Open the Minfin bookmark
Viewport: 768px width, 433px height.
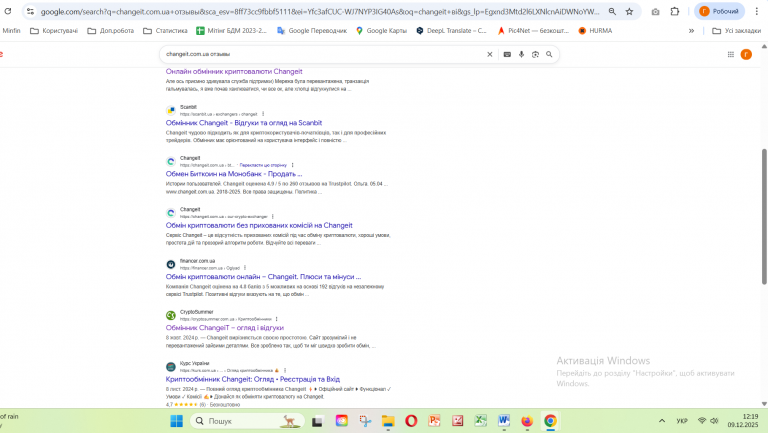click(11, 30)
